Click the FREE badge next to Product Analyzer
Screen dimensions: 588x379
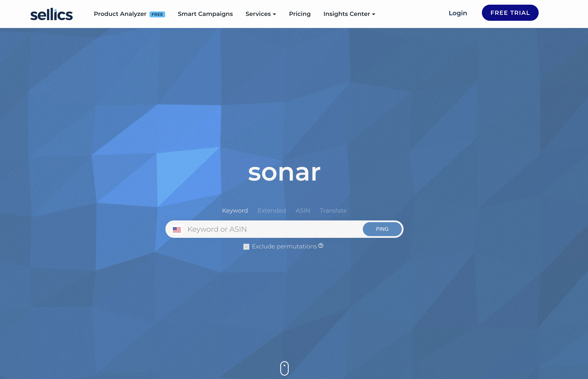tap(157, 14)
